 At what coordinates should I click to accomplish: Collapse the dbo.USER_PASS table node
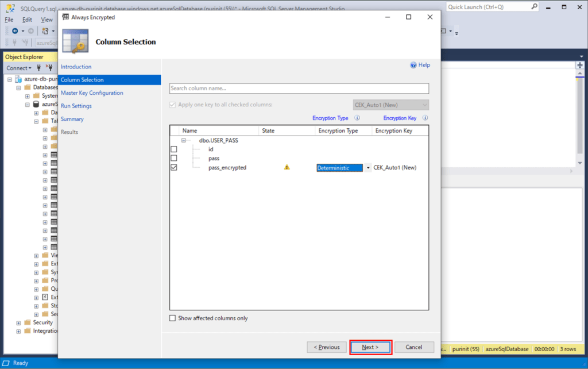pos(184,140)
